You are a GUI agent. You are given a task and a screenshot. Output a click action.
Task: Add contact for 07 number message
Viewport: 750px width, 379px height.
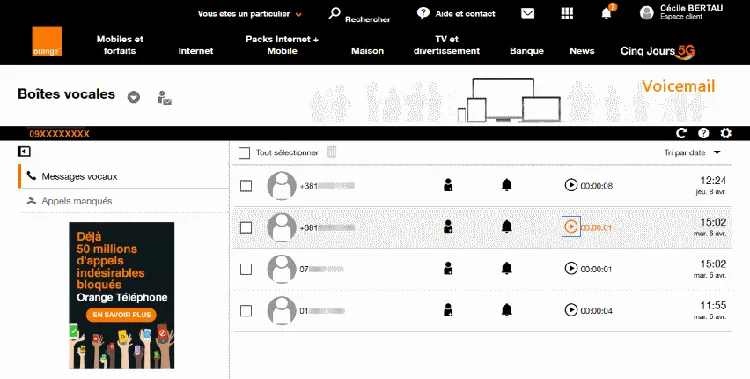point(448,268)
